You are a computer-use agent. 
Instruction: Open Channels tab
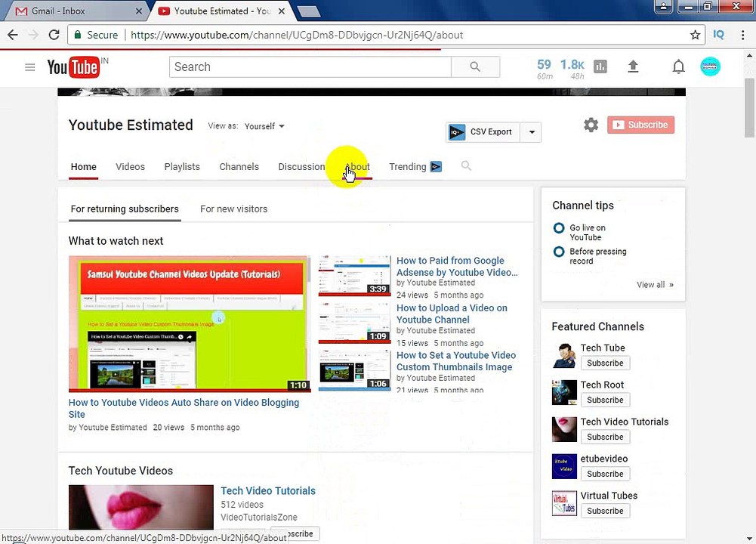[x=239, y=167]
